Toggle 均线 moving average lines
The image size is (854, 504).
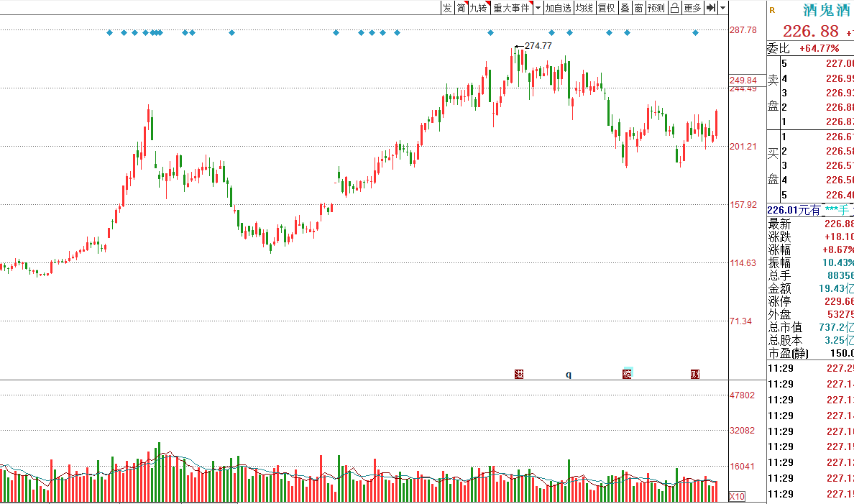click(x=584, y=8)
